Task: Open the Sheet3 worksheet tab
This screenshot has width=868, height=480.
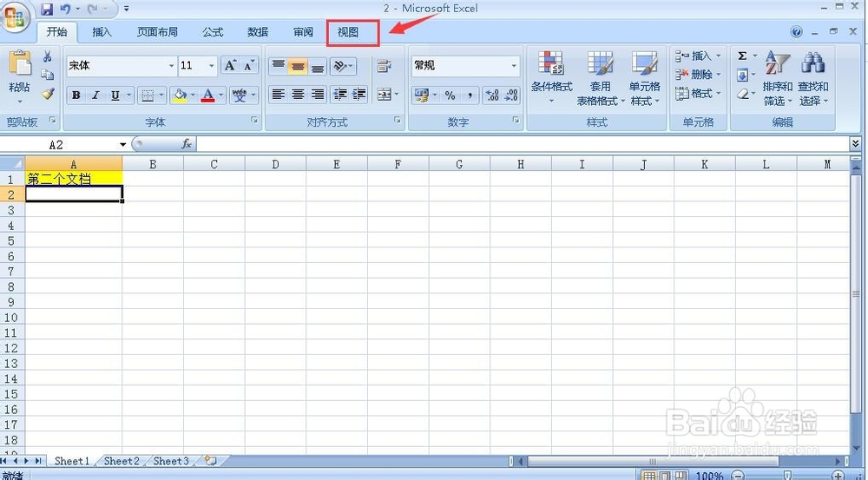Action: point(171,461)
